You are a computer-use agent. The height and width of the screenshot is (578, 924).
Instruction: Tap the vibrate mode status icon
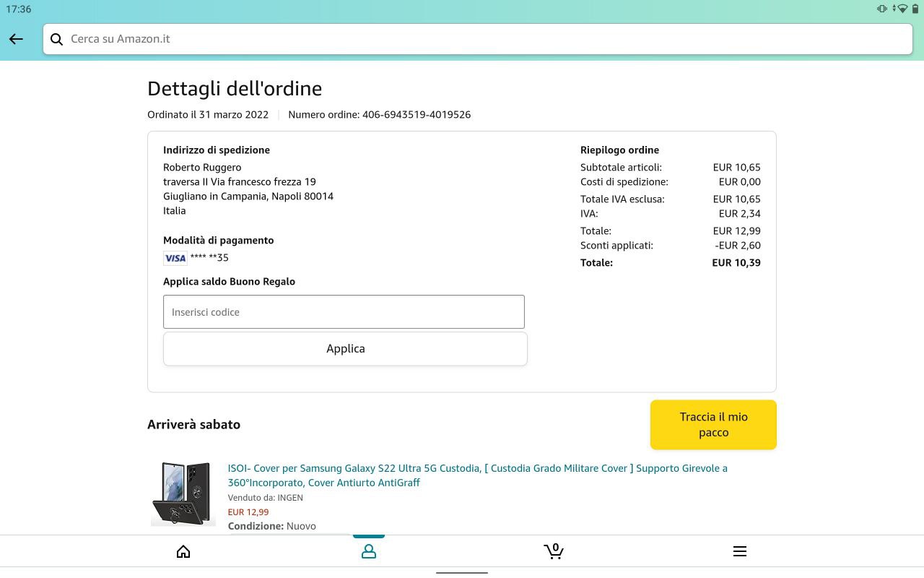point(881,9)
